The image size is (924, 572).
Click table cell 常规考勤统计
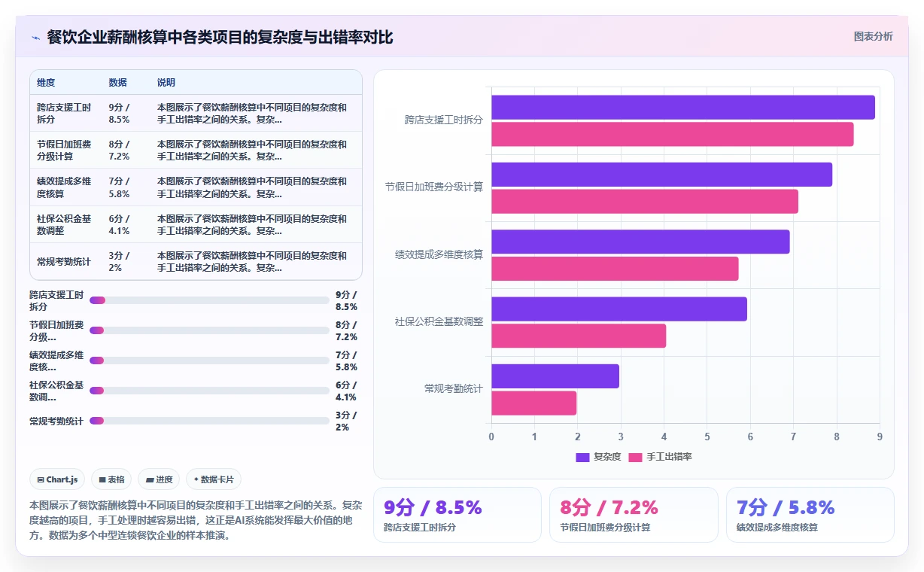click(64, 262)
